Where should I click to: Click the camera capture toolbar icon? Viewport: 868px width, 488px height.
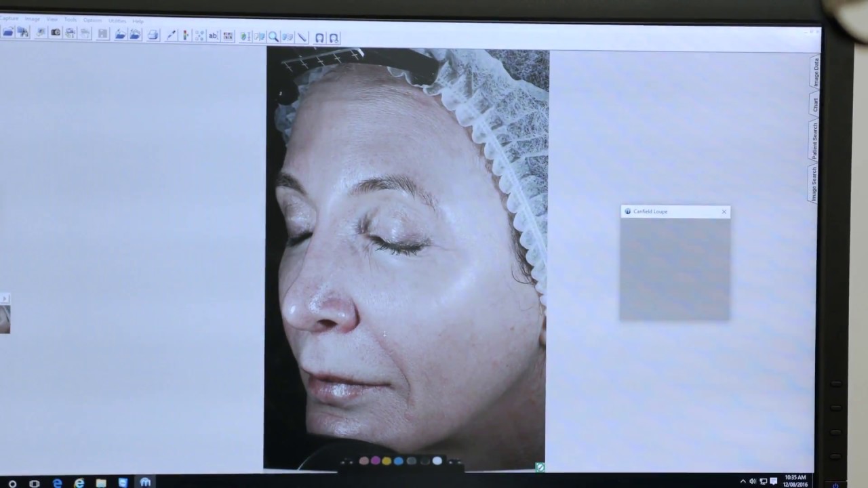(x=56, y=33)
